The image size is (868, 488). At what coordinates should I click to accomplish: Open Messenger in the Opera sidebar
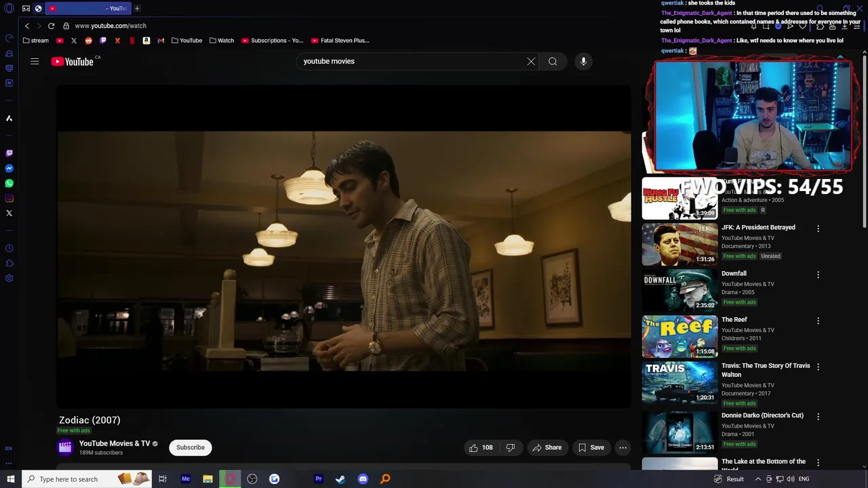[9, 168]
